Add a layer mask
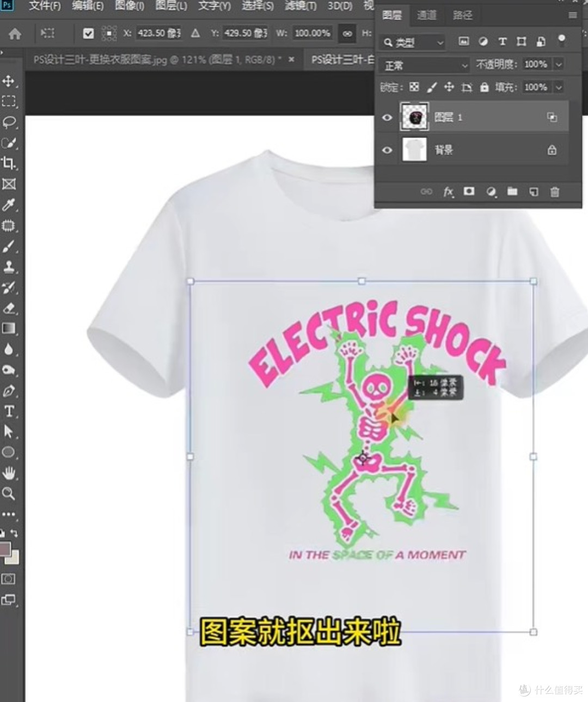This screenshot has height=702, width=588. [469, 192]
